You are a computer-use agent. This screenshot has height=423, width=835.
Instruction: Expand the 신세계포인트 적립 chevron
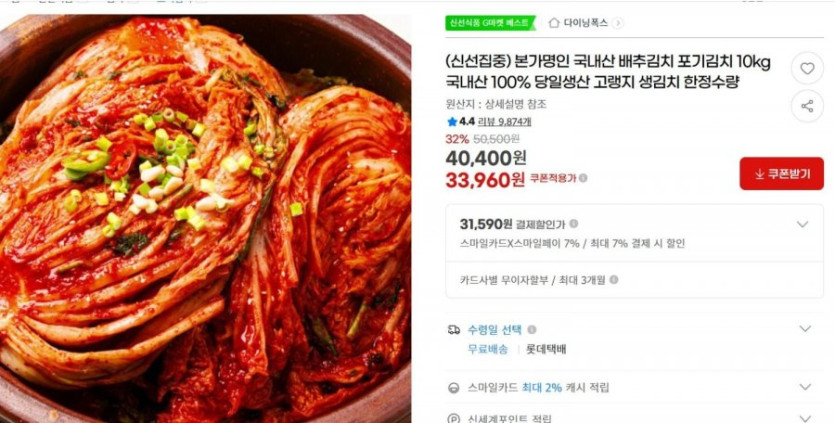coord(805,418)
